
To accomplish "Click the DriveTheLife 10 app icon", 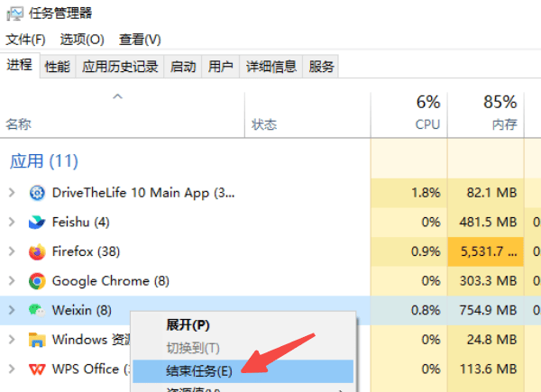I will (x=37, y=193).
